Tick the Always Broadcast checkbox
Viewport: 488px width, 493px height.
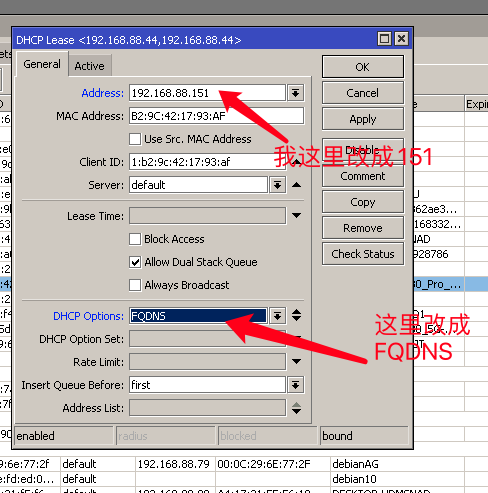click(x=135, y=285)
